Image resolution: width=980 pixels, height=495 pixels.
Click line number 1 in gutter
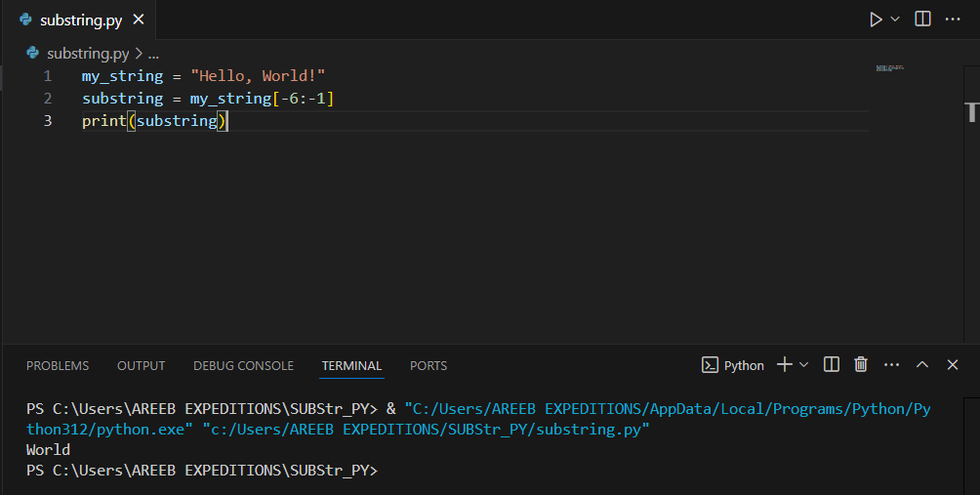(48, 76)
